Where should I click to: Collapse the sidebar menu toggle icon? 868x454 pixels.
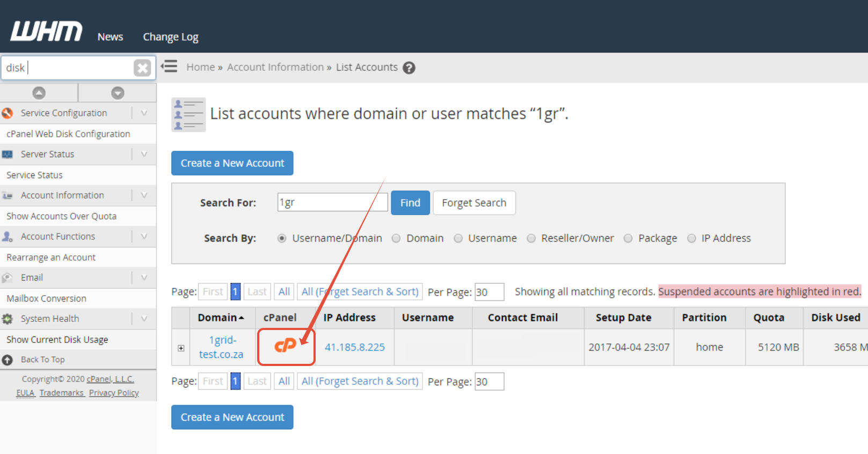pyautogui.click(x=169, y=67)
